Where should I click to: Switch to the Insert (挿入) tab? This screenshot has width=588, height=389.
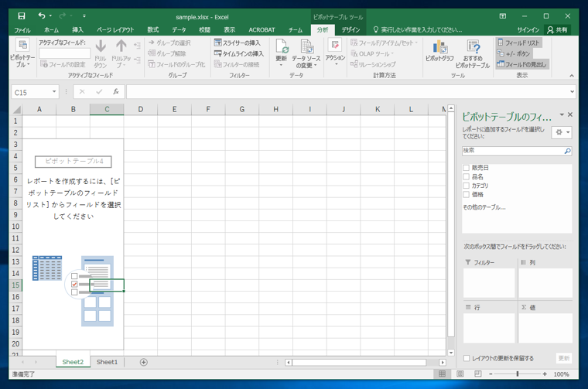point(77,30)
